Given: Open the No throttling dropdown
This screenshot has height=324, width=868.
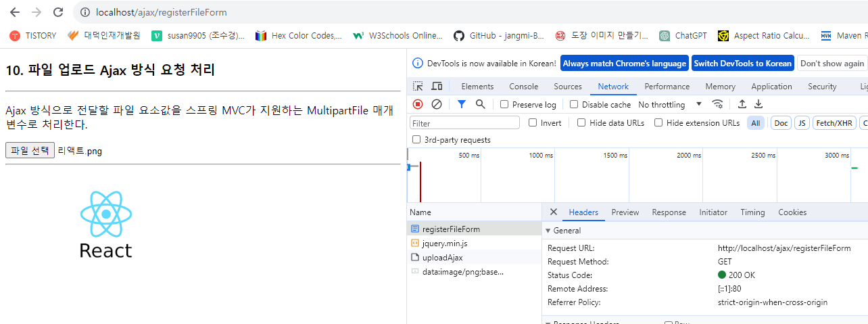Looking at the screenshot, I should [671, 105].
